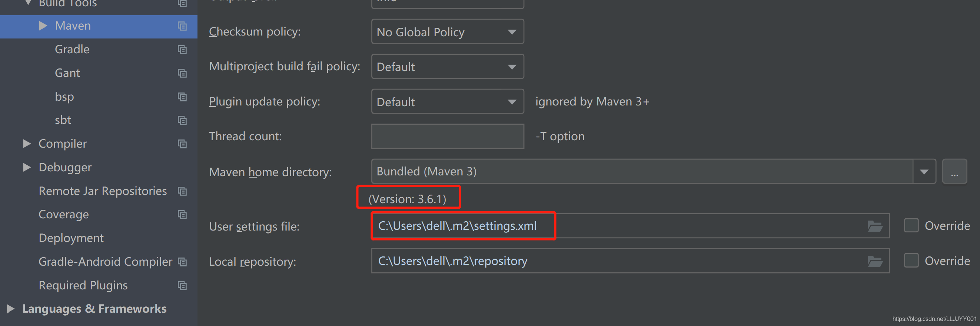The height and width of the screenshot is (326, 980).
Task: Click the project-level icon next to Gant
Action: [182, 73]
